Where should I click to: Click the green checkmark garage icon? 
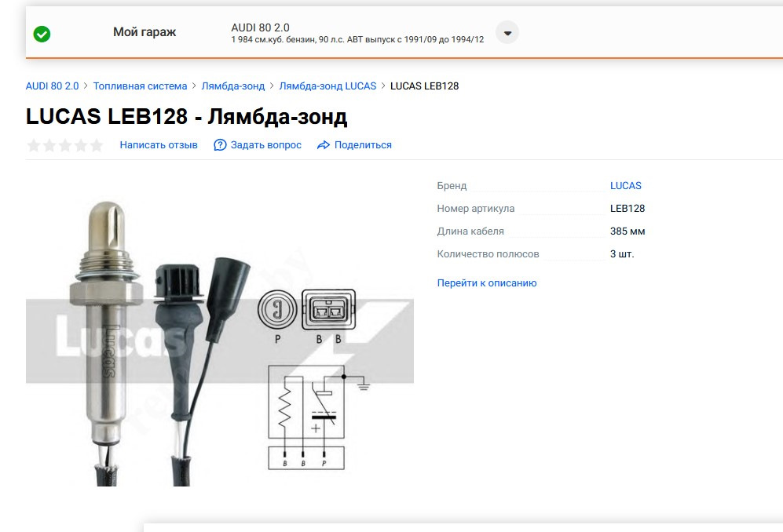pyautogui.click(x=42, y=34)
